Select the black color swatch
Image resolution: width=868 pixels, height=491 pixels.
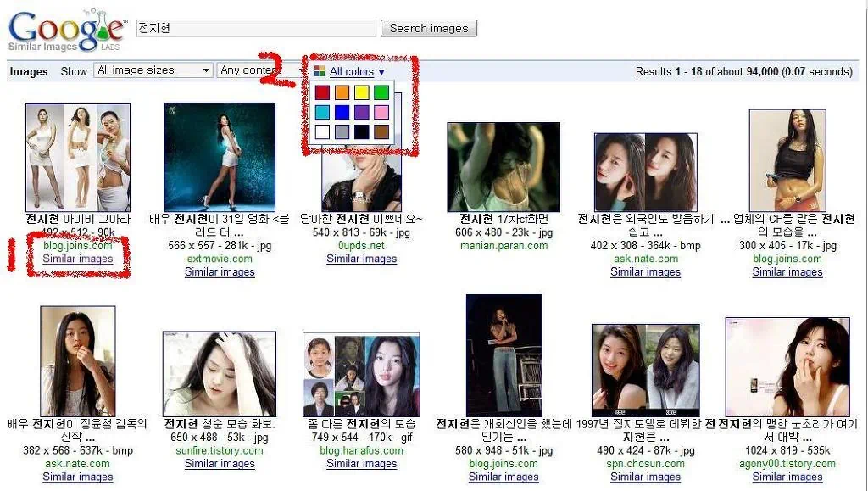(361, 131)
